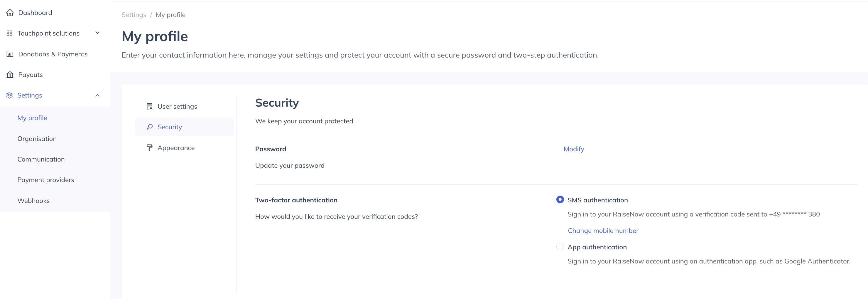
Task: Navigate to Webhooks settings
Action: point(33,200)
